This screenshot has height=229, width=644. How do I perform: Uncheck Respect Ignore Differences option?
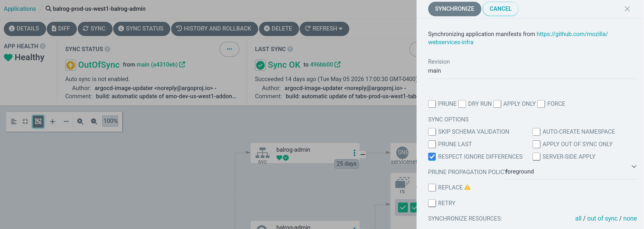432,157
